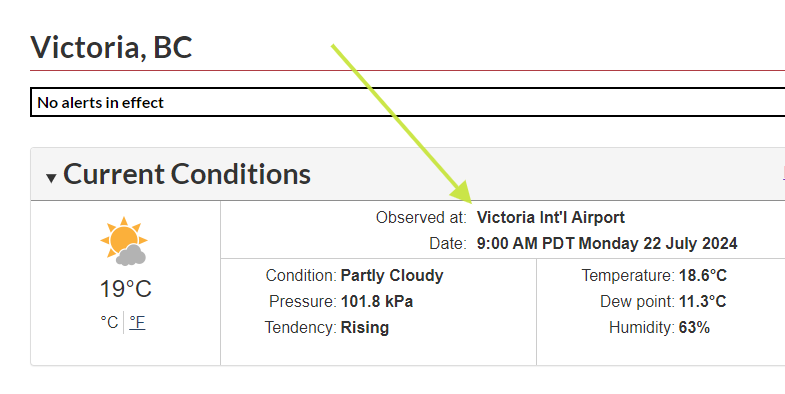Click the No alerts in effect banner
The image size is (785, 394).
407,102
